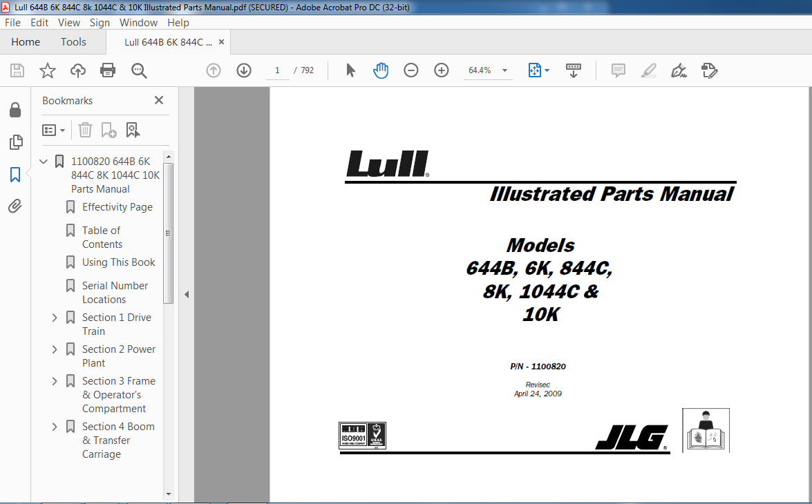Image resolution: width=812 pixels, height=504 pixels.
Task: Open the Find text search tool
Action: click(x=139, y=70)
